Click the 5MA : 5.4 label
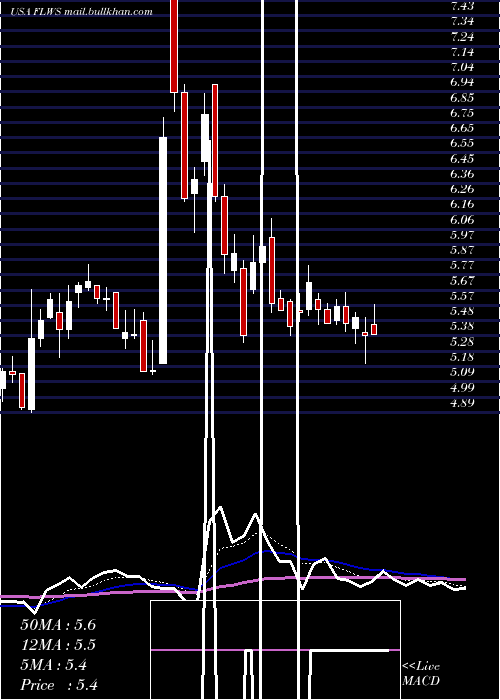 click(54, 665)
